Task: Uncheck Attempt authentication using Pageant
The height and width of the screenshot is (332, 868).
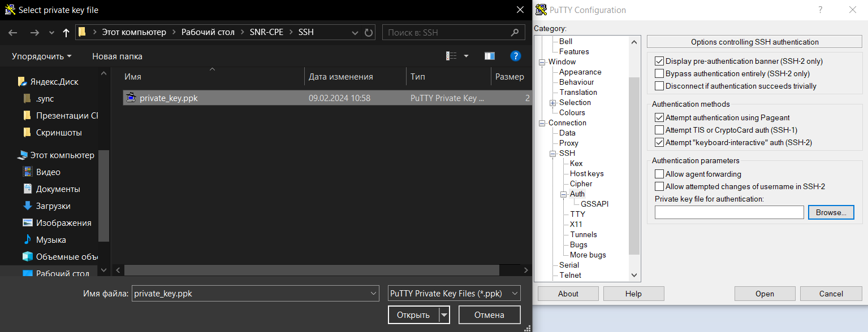Action: [659, 117]
